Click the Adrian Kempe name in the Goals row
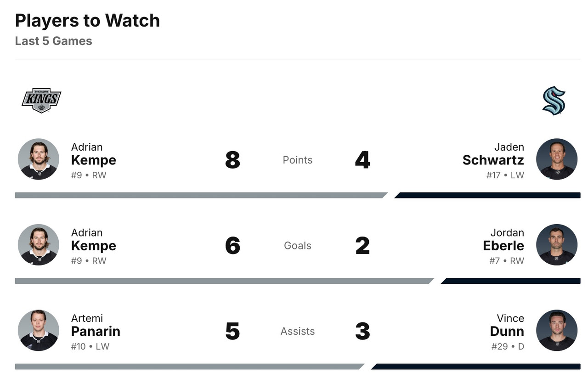The image size is (588, 378). tap(93, 246)
